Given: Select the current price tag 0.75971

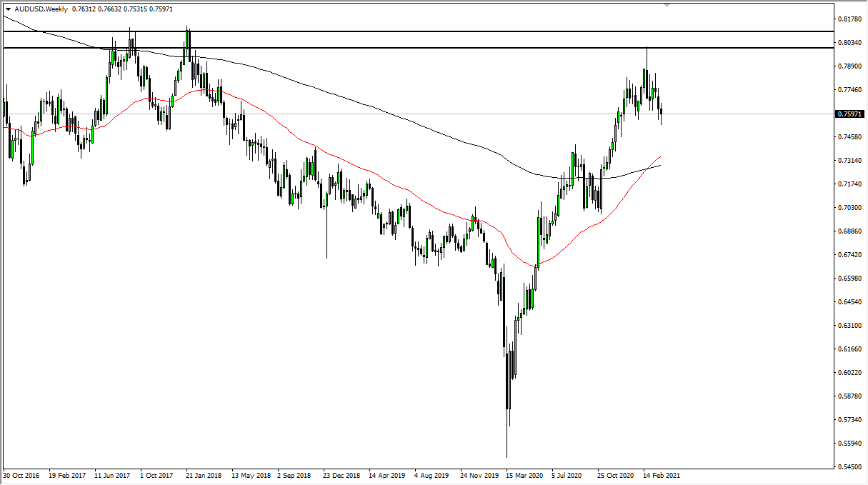Looking at the screenshot, I should click(x=848, y=114).
